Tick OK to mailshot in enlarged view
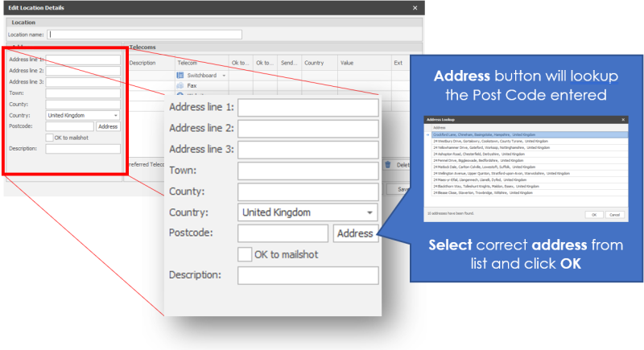 [x=246, y=254]
